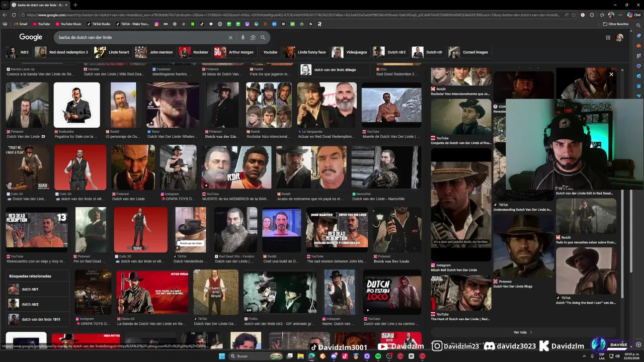
Task: Open the YouTube bookmark
Action: coord(41,24)
